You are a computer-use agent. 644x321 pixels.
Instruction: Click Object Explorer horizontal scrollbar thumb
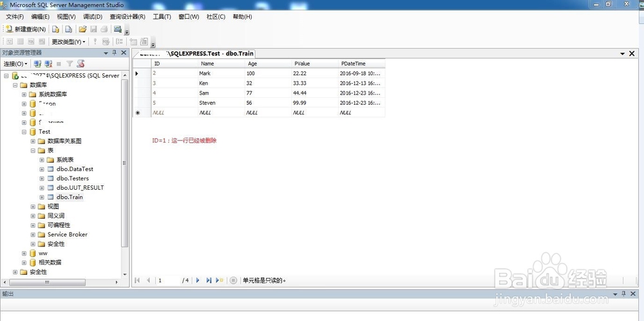point(47,282)
